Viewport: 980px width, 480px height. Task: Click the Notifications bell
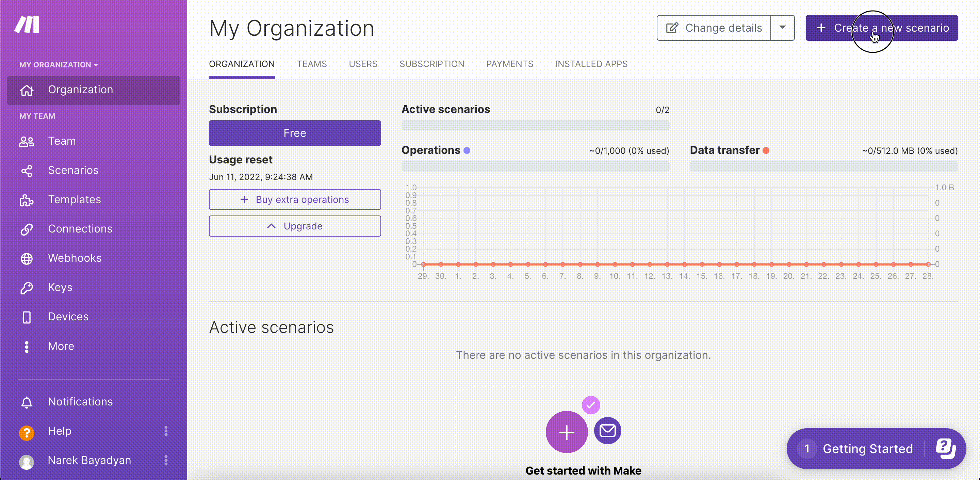coord(27,402)
